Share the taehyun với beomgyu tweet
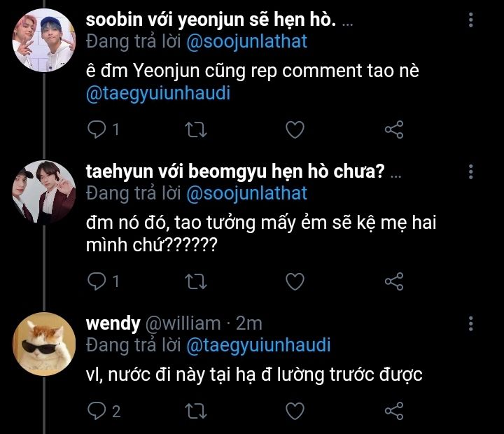 pos(395,281)
